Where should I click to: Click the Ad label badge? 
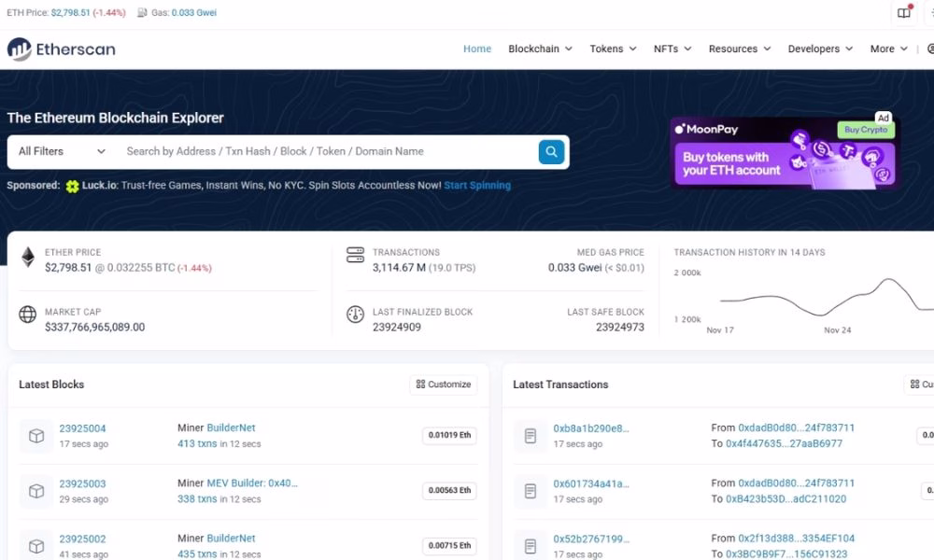(x=883, y=118)
